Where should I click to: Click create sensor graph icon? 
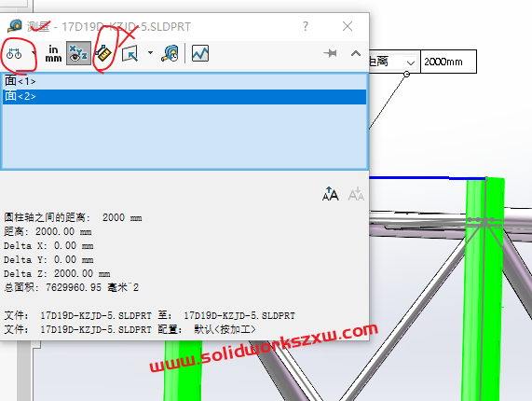pyautogui.click(x=200, y=54)
